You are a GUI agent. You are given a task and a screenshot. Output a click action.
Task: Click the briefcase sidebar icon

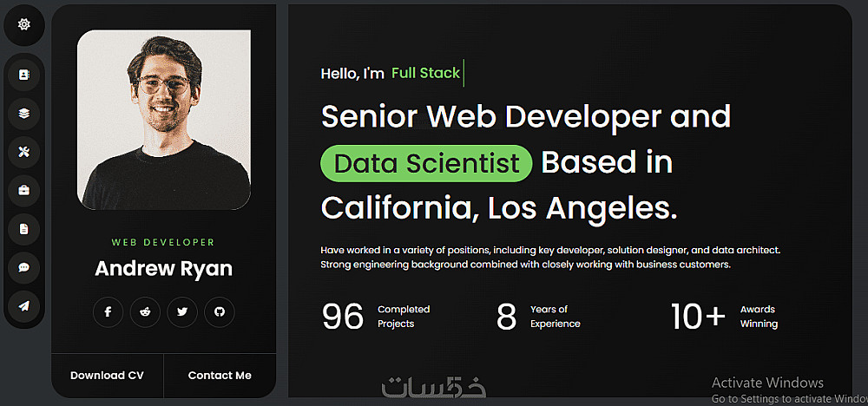tap(24, 190)
